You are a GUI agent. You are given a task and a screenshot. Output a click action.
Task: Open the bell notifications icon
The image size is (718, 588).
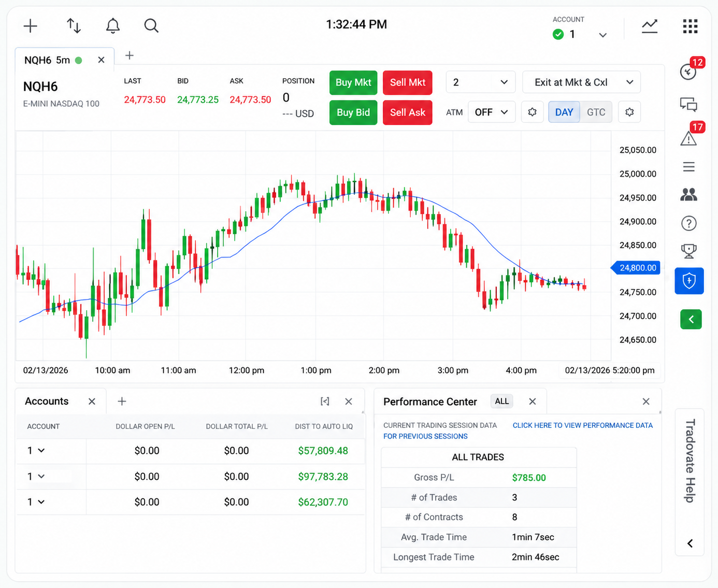coord(113,26)
